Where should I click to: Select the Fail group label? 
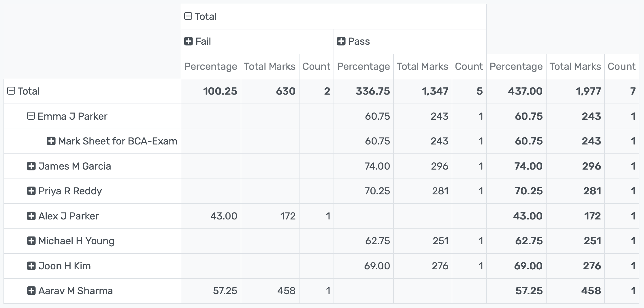[x=203, y=42]
